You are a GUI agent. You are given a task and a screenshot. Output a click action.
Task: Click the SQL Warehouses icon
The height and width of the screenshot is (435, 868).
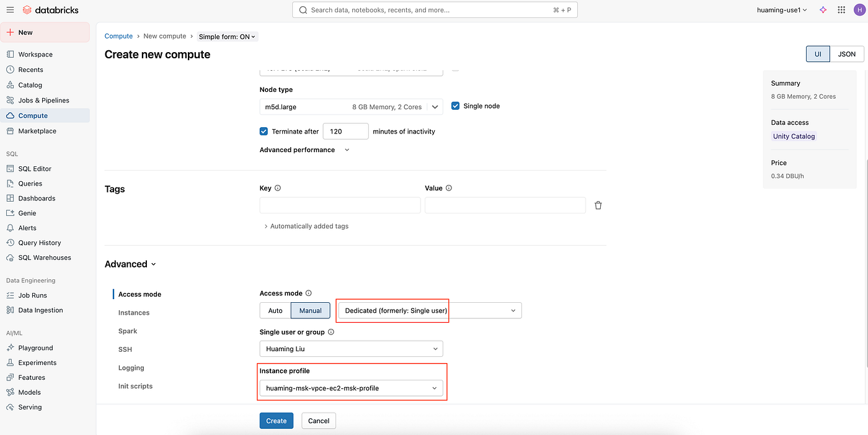point(10,258)
